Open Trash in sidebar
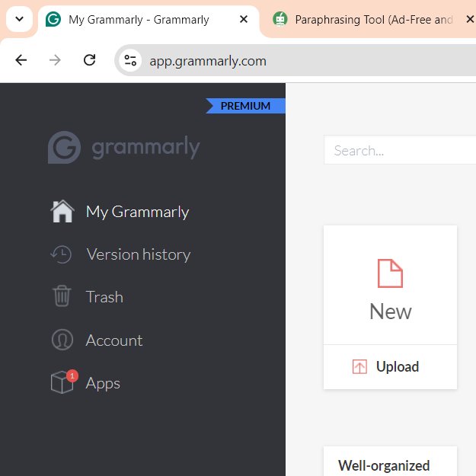Image resolution: width=476 pixels, height=476 pixels. 104,297
